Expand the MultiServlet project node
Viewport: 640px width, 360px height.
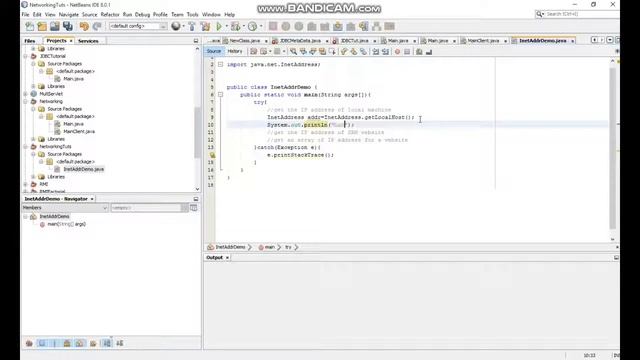(26, 94)
